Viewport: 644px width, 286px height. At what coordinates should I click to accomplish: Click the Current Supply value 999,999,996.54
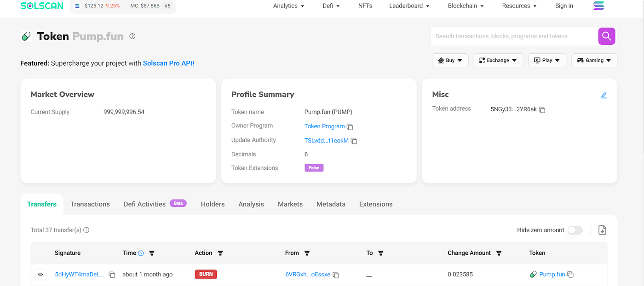click(124, 112)
